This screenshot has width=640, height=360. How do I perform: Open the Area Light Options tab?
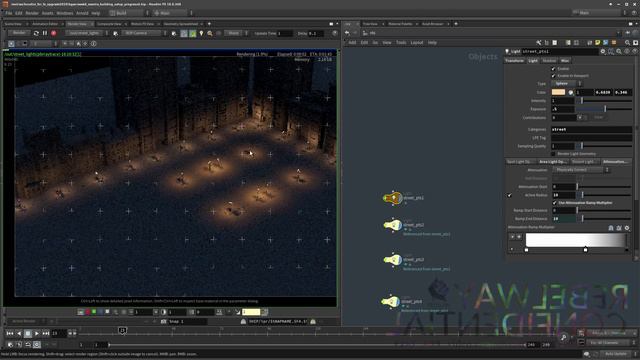(x=552, y=162)
